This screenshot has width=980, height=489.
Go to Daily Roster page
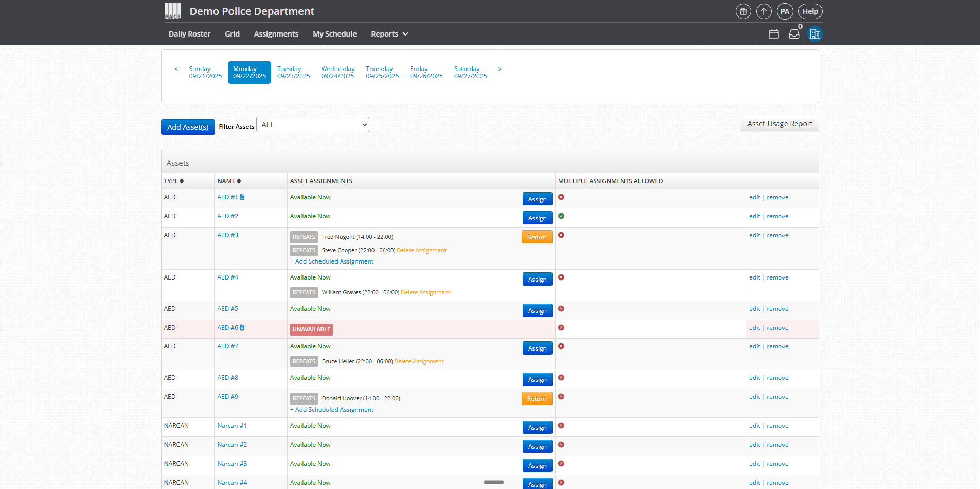(189, 34)
